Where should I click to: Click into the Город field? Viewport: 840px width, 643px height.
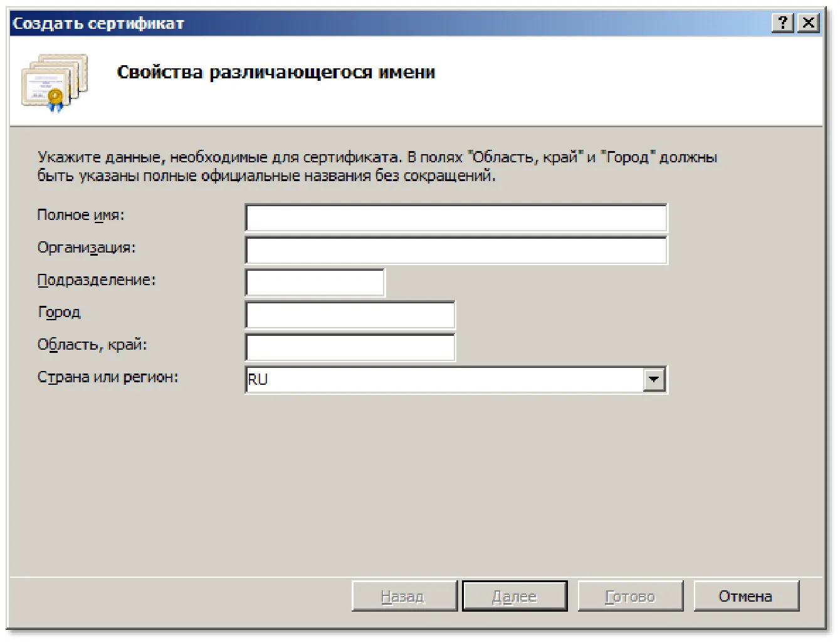(350, 315)
